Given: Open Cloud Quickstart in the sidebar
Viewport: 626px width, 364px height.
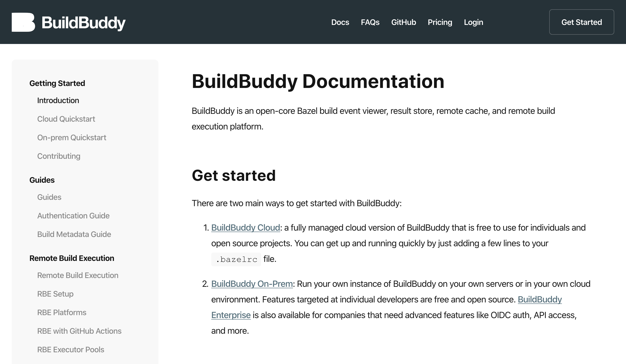Looking at the screenshot, I should pyautogui.click(x=66, y=119).
